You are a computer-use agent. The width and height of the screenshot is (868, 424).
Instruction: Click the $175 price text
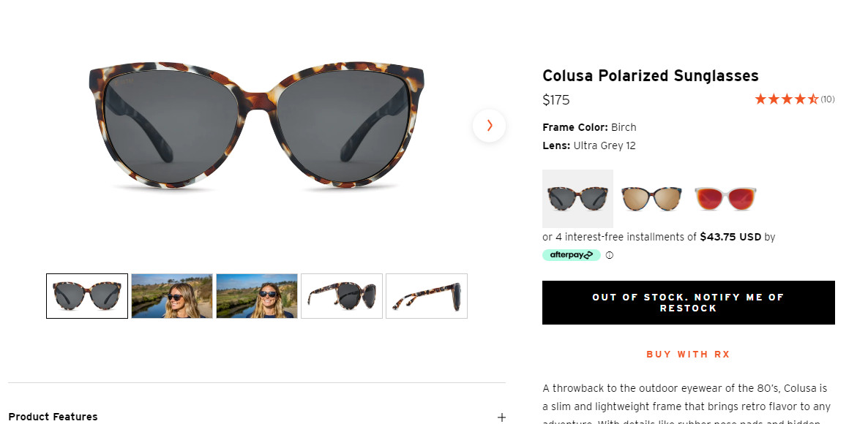click(556, 100)
